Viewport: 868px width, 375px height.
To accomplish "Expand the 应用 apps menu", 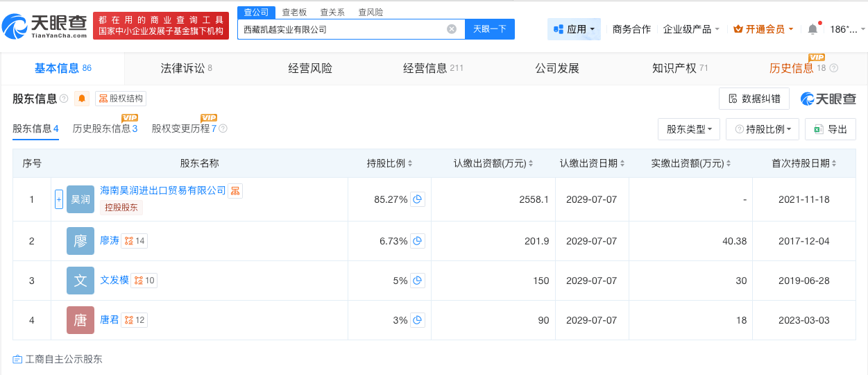I will 574,29.
